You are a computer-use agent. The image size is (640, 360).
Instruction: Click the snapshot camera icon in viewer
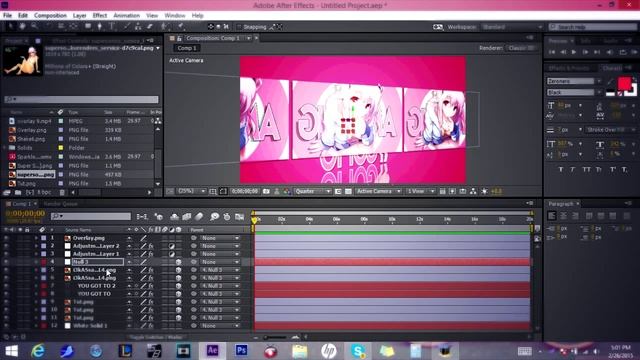[266, 191]
